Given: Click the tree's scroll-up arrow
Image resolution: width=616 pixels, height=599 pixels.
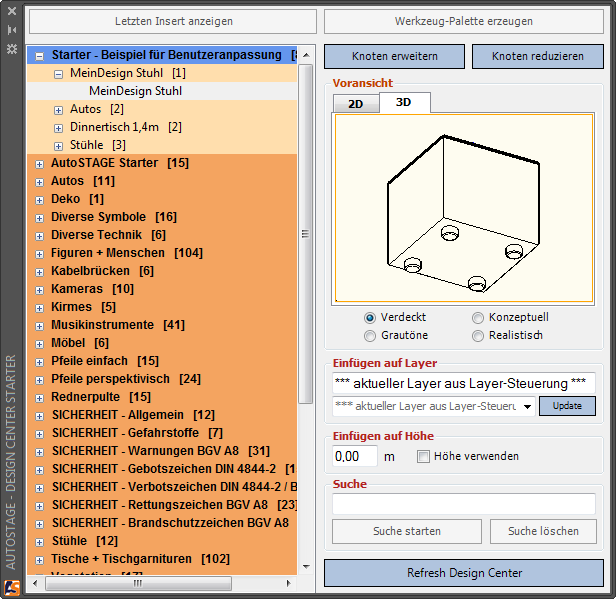Looking at the screenshot, I should [x=306, y=54].
